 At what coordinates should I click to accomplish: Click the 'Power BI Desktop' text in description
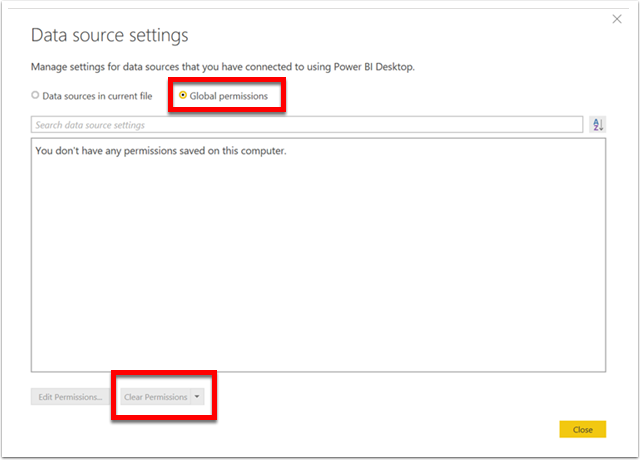click(x=373, y=67)
